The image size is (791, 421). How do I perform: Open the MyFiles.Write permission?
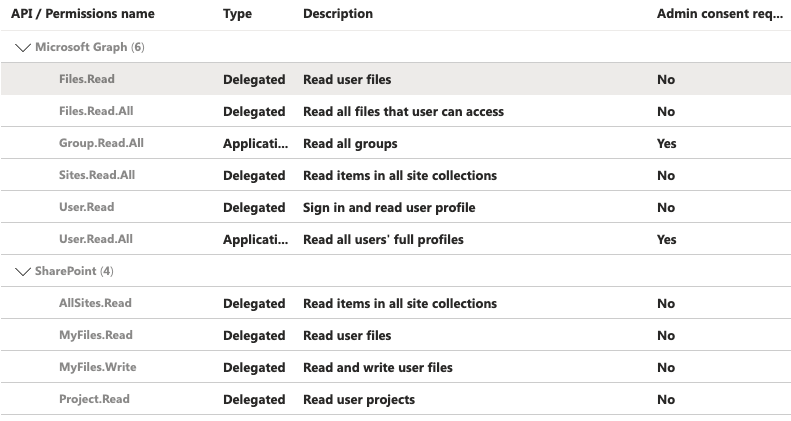[97, 367]
